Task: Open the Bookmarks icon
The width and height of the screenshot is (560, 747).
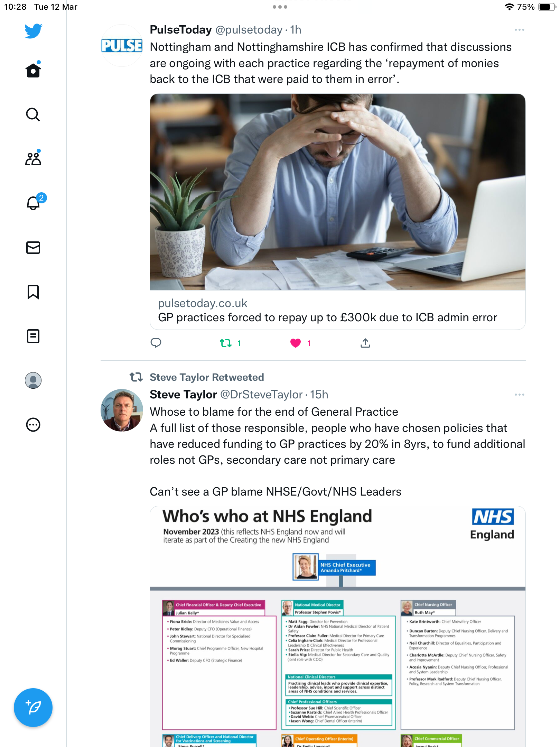Action: (x=33, y=292)
